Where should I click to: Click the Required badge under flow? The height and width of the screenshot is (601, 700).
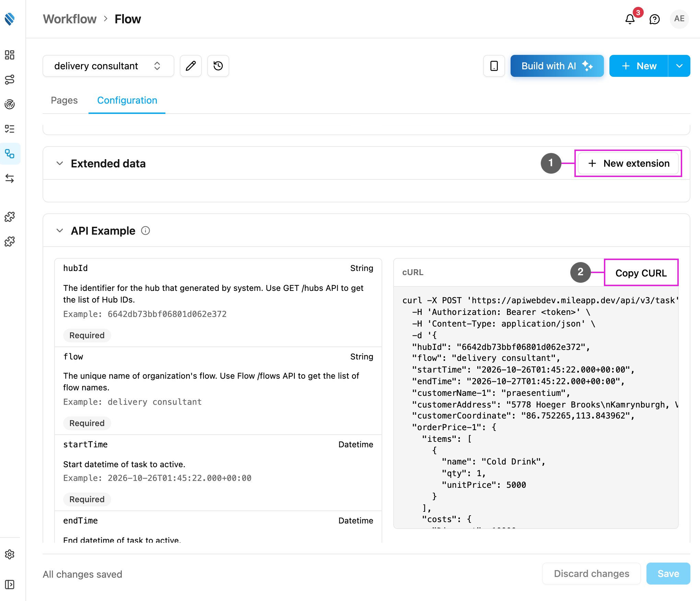(x=87, y=423)
